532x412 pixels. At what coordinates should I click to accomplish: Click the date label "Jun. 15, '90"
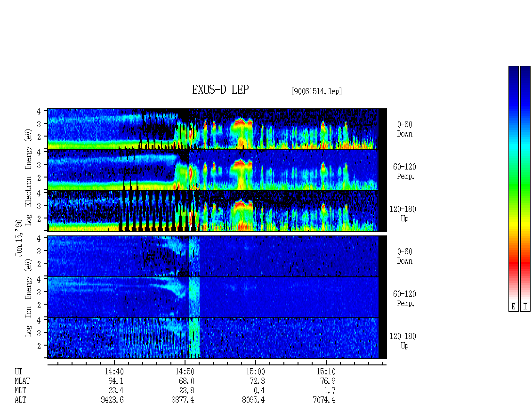pyautogui.click(x=19, y=238)
